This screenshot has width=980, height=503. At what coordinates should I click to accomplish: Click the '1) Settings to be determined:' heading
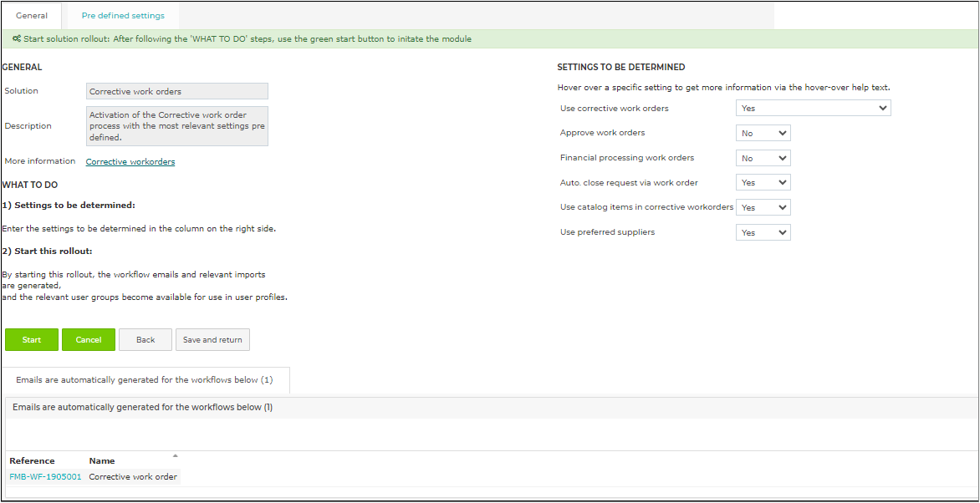point(69,205)
